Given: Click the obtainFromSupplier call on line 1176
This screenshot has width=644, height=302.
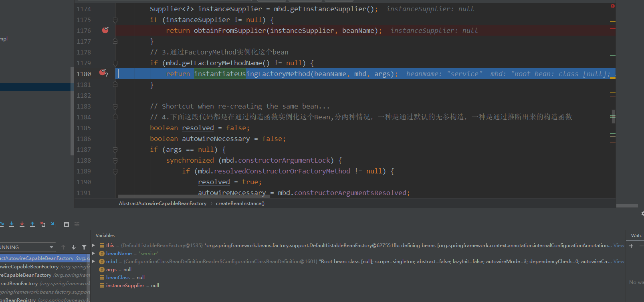Looking at the screenshot, I should [x=230, y=30].
